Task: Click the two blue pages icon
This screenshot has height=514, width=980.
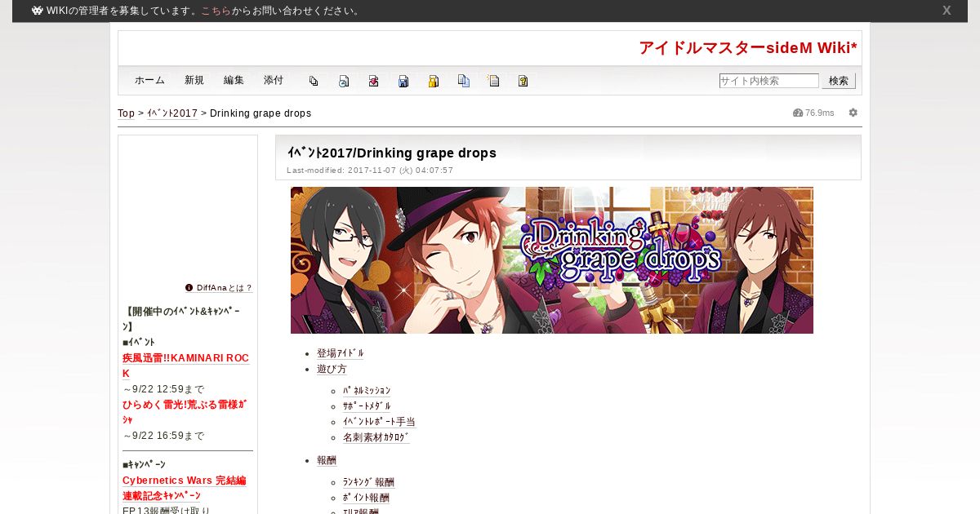Action: click(x=464, y=81)
